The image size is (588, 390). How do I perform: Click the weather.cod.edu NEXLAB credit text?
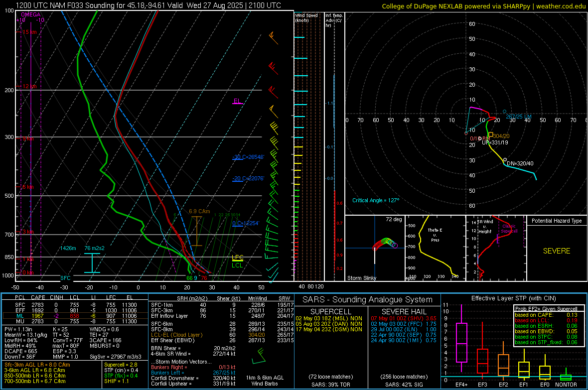tap(483, 6)
